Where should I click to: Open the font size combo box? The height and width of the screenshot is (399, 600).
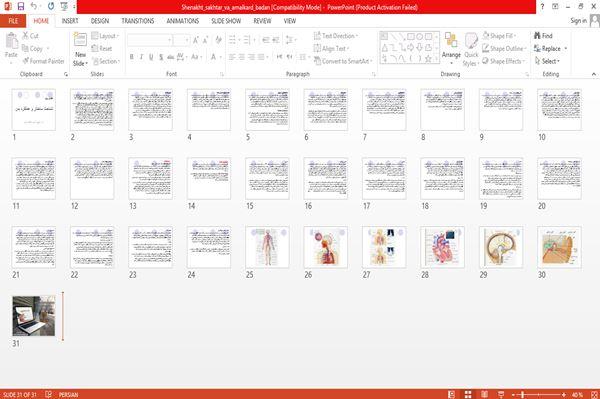181,40
